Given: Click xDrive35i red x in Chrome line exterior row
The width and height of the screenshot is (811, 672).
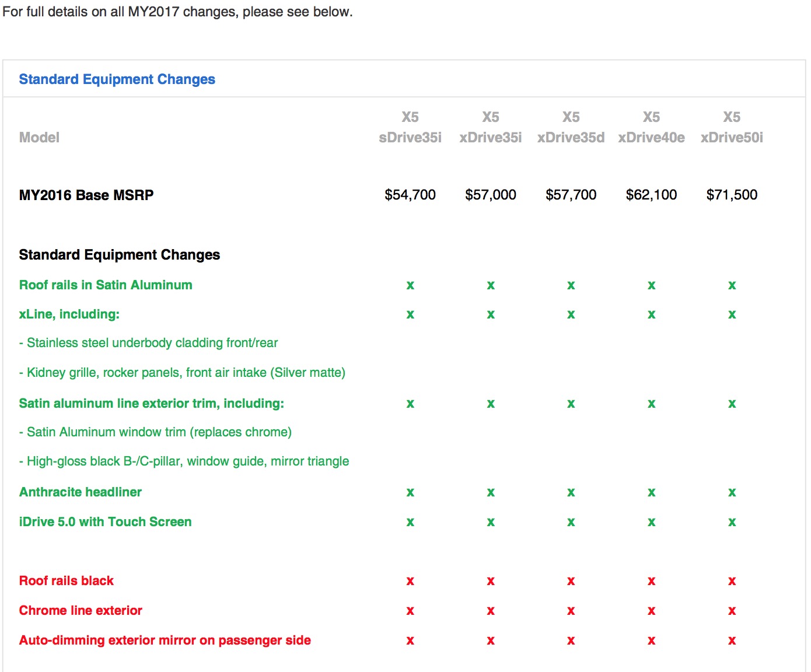Looking at the screenshot, I should click(x=491, y=611).
